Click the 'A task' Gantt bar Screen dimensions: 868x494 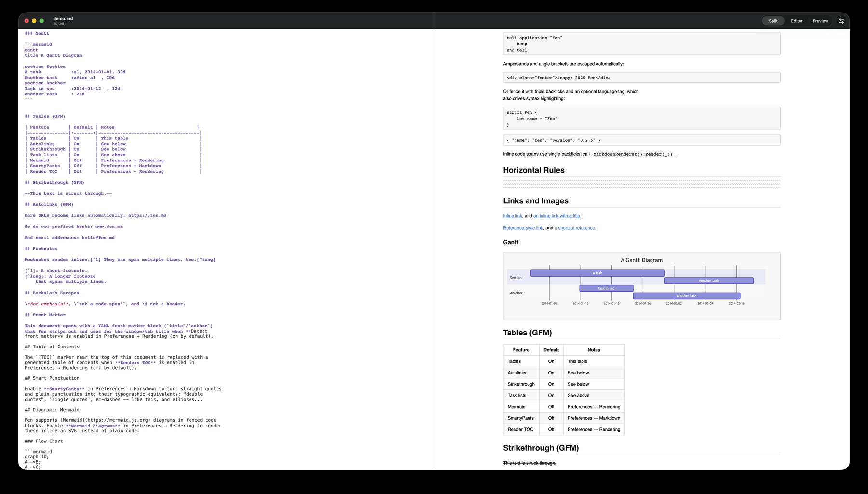coord(597,273)
